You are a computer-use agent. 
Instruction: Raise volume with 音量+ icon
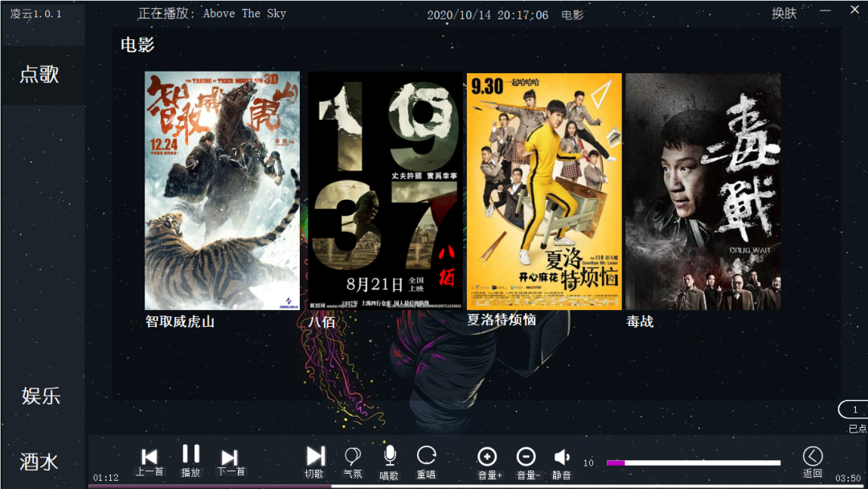click(x=487, y=456)
